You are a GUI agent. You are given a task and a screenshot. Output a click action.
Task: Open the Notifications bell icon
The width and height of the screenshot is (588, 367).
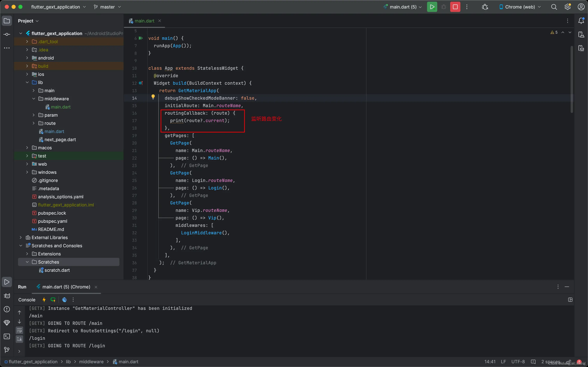(x=581, y=21)
